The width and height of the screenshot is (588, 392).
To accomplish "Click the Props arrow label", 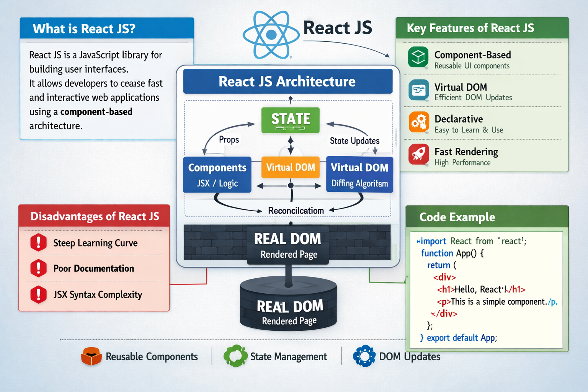I will coord(229,139).
